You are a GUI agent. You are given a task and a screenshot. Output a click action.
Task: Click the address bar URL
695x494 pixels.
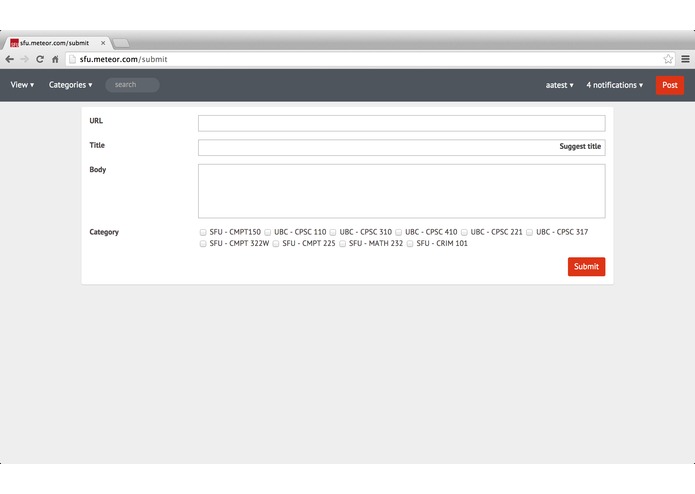(124, 59)
